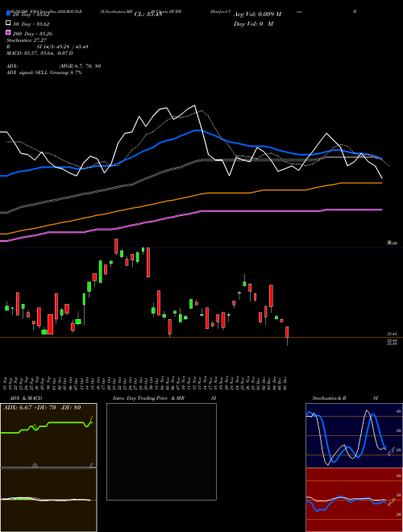Select the '50 Day = 35.62' legend text
The height and width of the screenshot is (532, 403).
tap(31, 23)
